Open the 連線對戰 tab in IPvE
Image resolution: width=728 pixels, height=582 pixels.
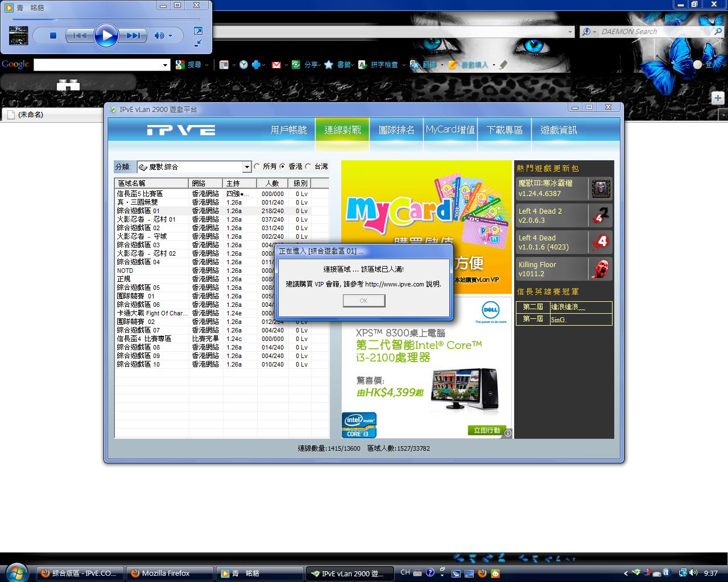[342, 130]
